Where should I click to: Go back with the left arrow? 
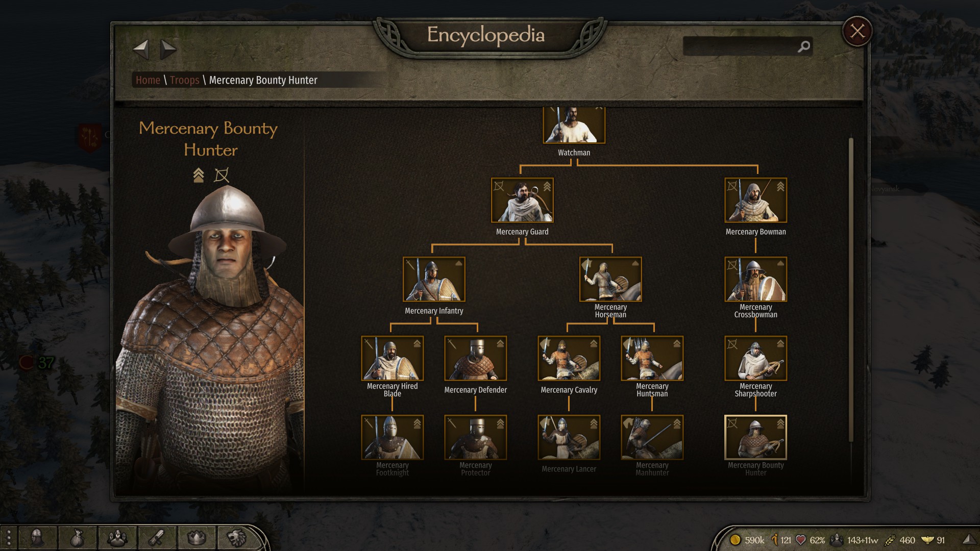[141, 49]
